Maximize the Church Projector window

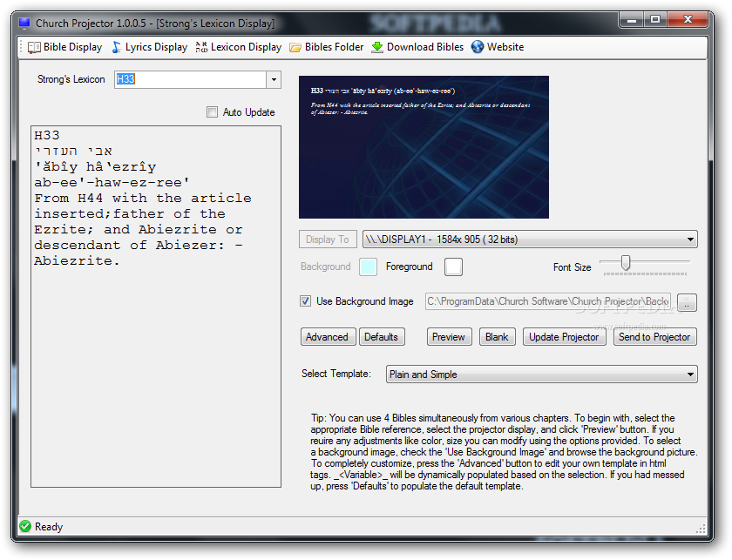(655, 20)
